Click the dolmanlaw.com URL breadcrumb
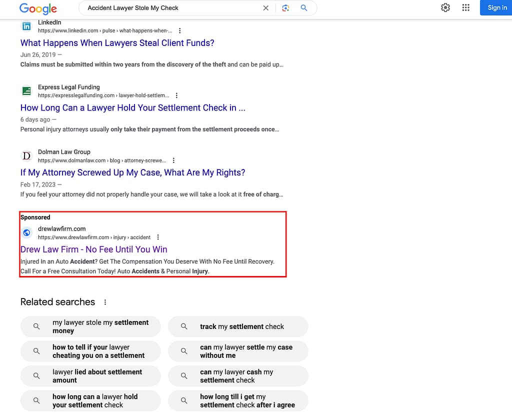The width and height of the screenshot is (512, 420). [102, 160]
